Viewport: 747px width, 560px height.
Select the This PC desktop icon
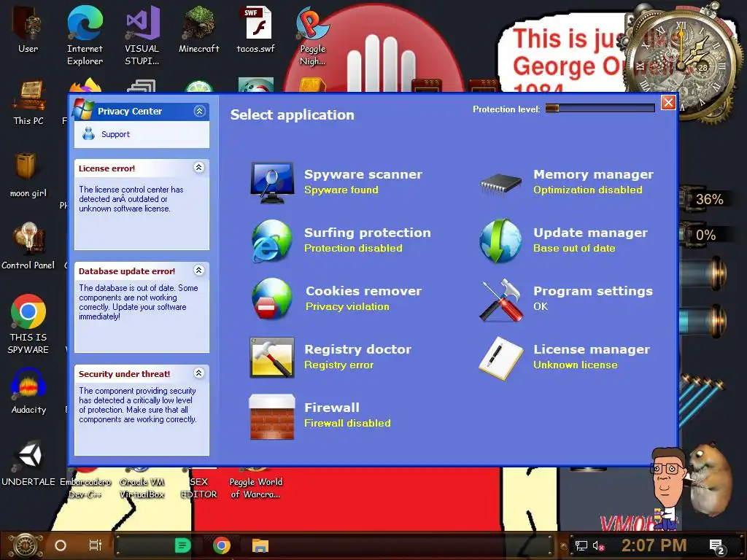pyautogui.click(x=28, y=102)
